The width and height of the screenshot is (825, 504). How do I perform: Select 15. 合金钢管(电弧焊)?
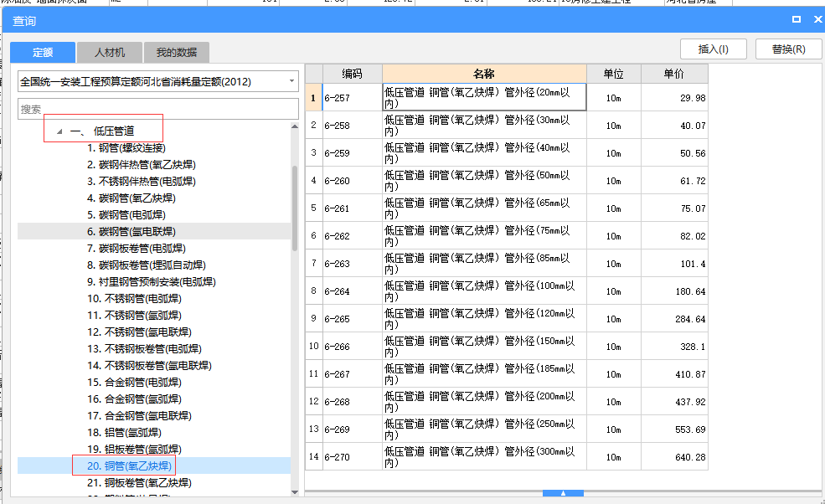tap(134, 383)
